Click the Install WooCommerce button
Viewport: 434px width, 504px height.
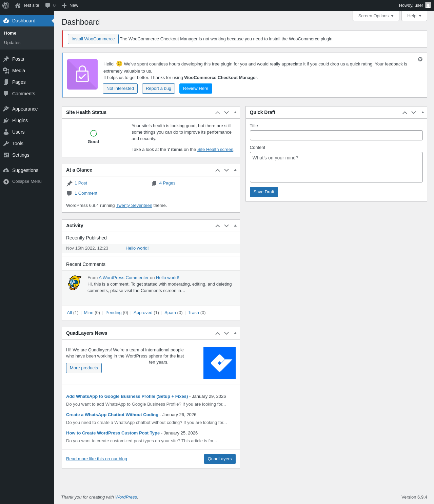(x=93, y=39)
